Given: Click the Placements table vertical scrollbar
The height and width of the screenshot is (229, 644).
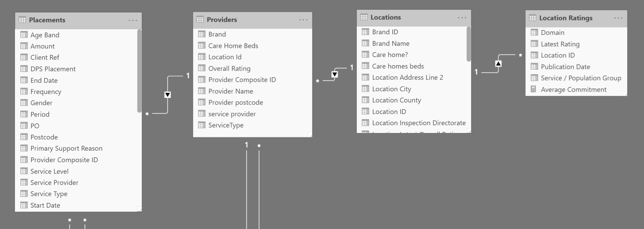Looking at the screenshot, I should [x=139, y=71].
